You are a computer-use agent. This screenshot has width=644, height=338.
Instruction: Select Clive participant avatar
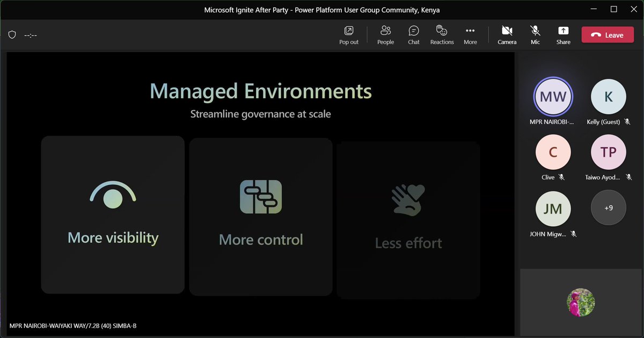click(553, 152)
